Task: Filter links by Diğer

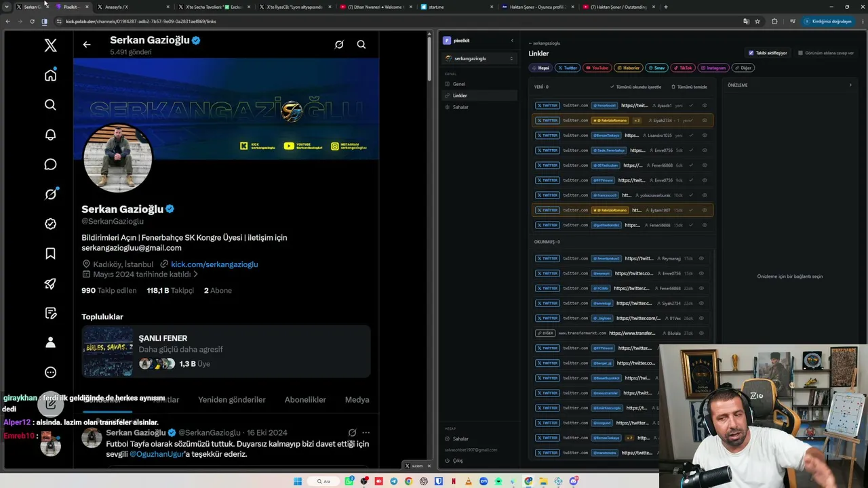Action: tap(743, 68)
